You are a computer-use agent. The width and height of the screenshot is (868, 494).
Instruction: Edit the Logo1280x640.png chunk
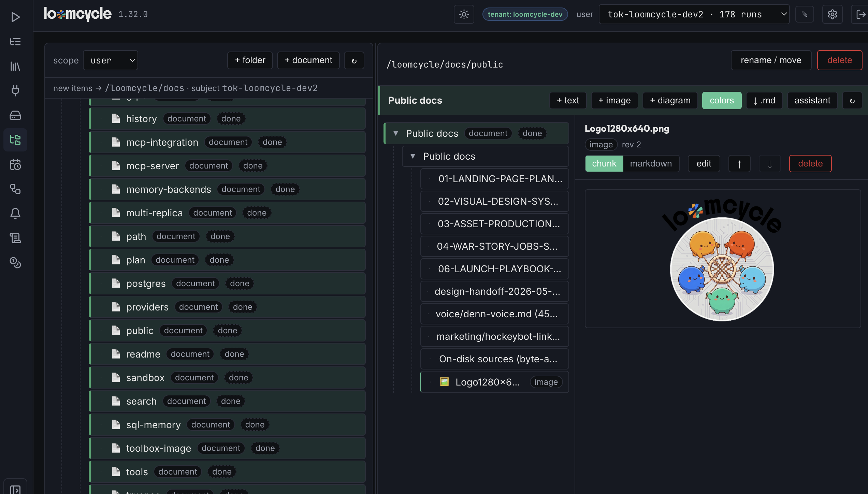click(704, 164)
